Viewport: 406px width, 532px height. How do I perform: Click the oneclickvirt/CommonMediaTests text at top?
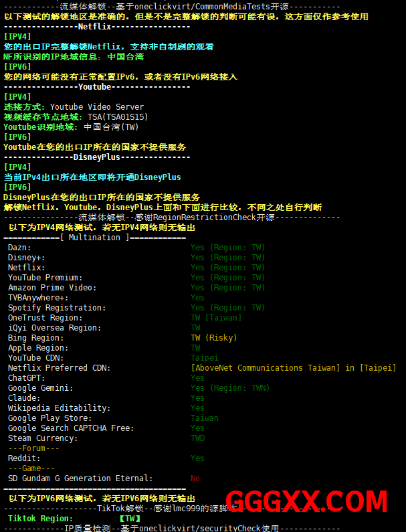click(x=195, y=7)
